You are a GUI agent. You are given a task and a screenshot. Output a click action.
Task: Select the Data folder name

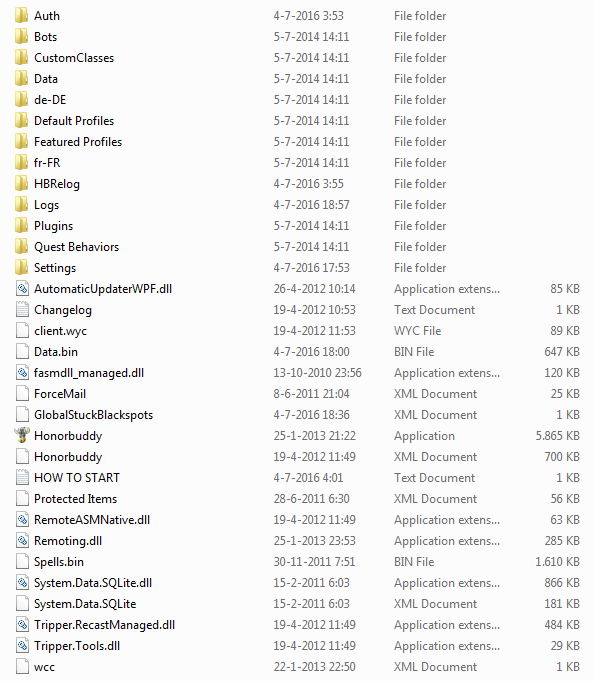[46, 79]
